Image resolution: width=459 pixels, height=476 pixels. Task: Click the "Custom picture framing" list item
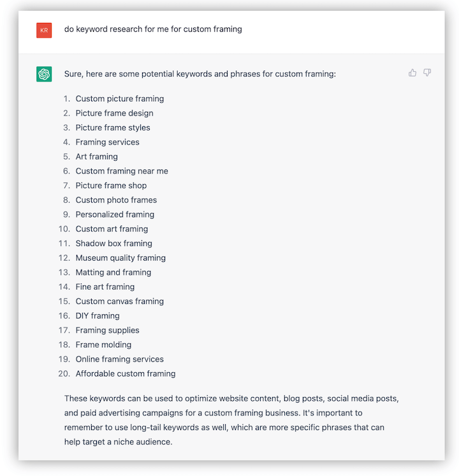point(119,99)
